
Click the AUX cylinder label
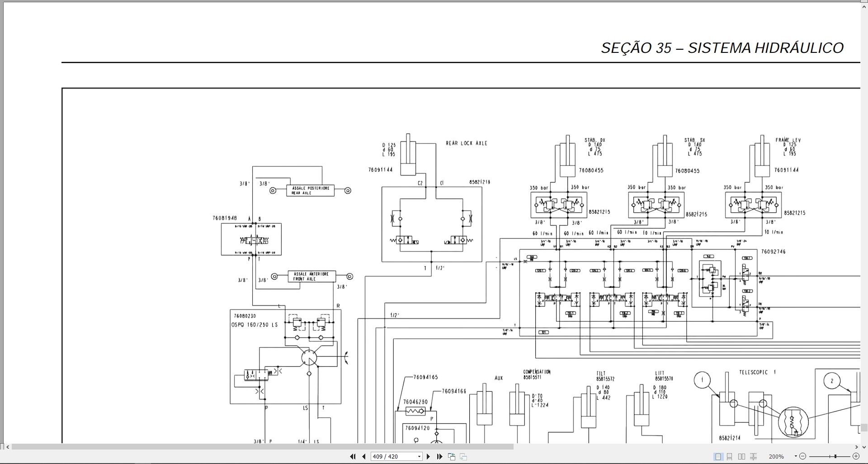click(x=499, y=378)
